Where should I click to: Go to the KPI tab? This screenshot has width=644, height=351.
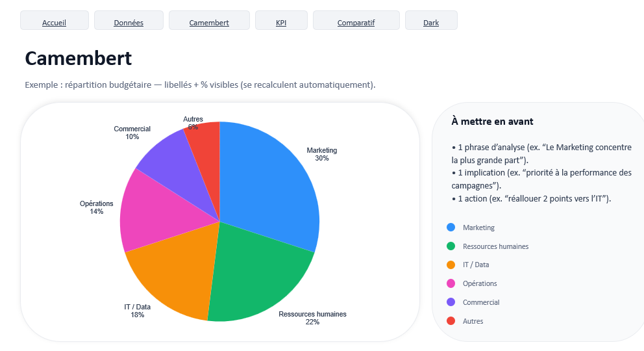tap(281, 23)
